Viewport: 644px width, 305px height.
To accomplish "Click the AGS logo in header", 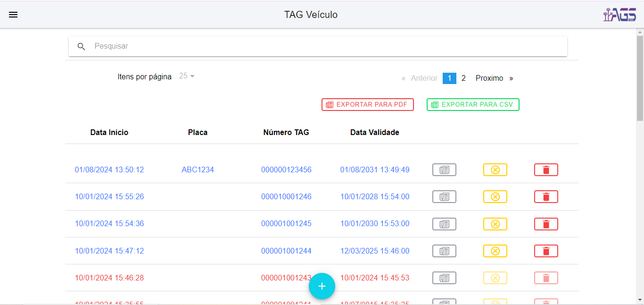I will click(619, 15).
